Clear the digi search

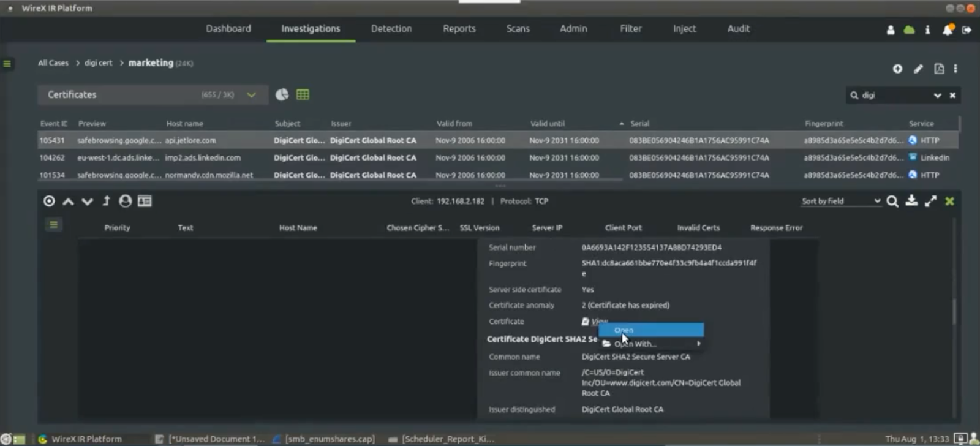[952, 95]
